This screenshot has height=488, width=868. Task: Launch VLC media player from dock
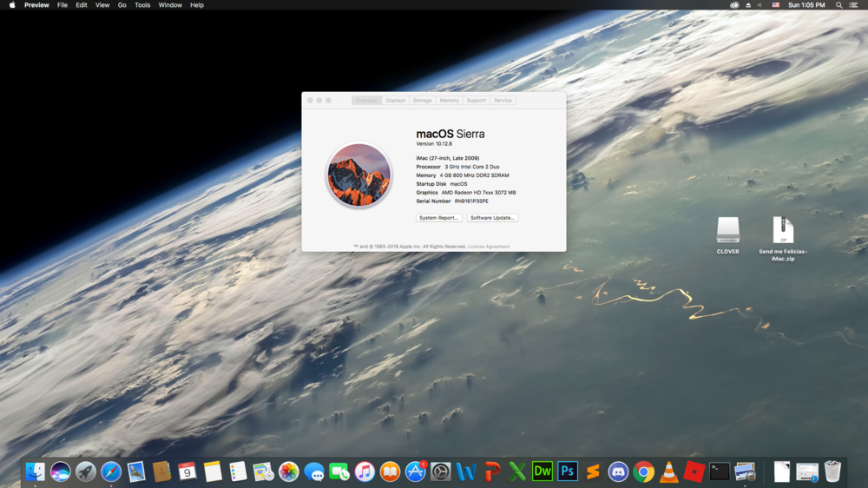pyautogui.click(x=669, y=472)
